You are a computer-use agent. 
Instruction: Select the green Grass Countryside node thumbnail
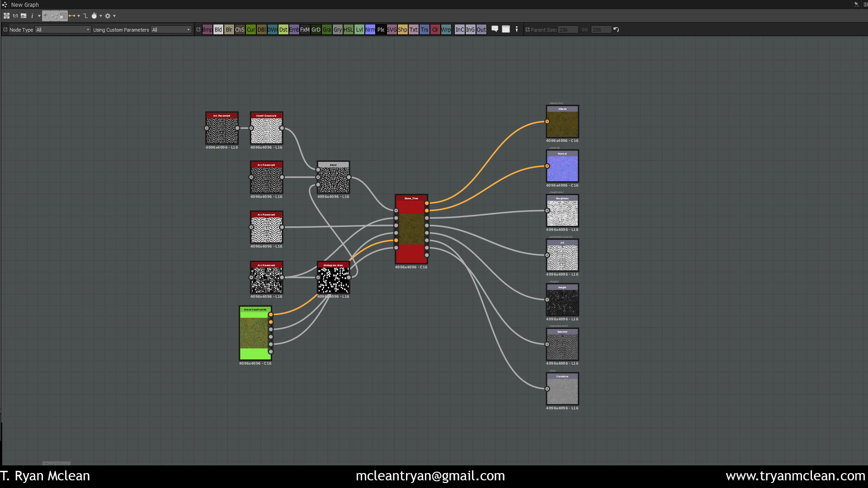(x=255, y=333)
